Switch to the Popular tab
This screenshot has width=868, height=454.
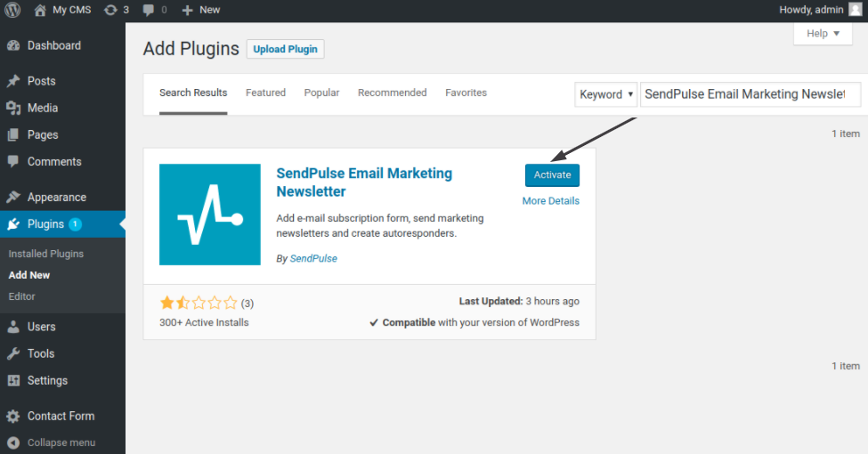tap(321, 93)
